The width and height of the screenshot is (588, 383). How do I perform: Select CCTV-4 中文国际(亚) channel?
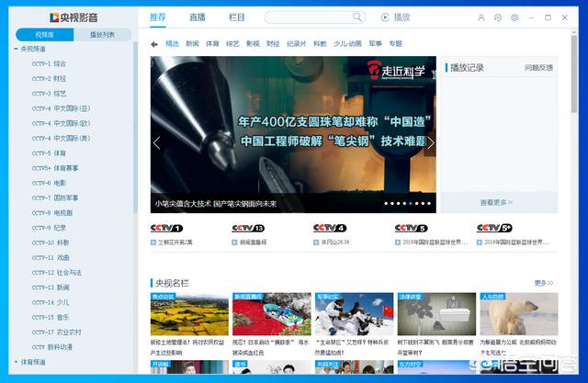(62, 108)
